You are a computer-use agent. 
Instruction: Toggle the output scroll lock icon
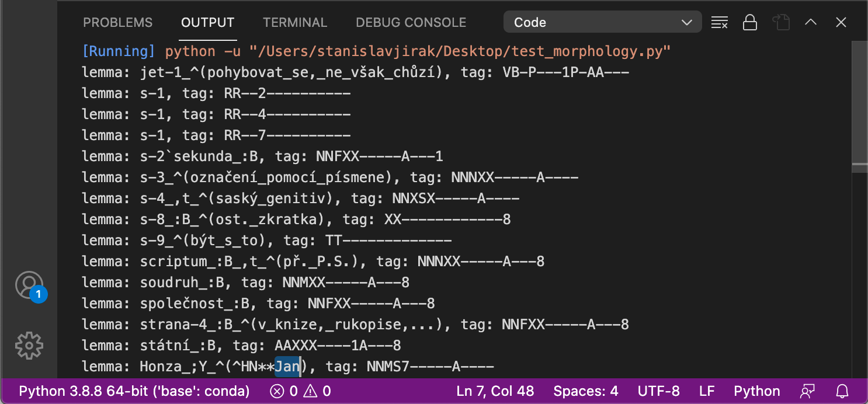pyautogui.click(x=750, y=23)
